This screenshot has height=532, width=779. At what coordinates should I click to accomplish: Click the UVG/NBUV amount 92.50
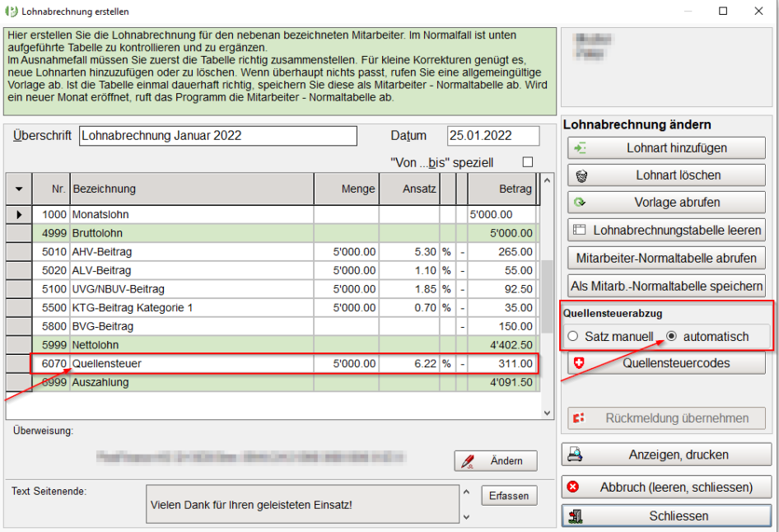518,289
